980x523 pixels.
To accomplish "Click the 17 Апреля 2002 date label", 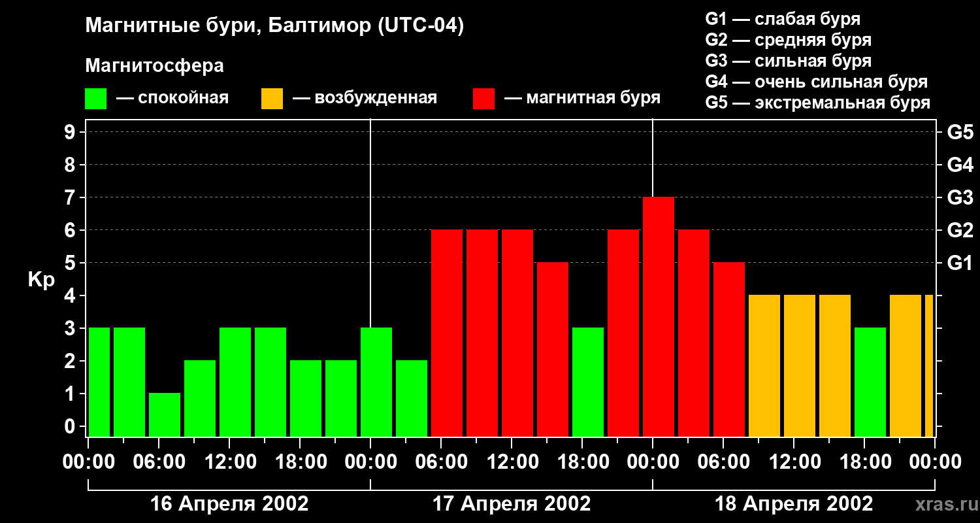I will [512, 504].
